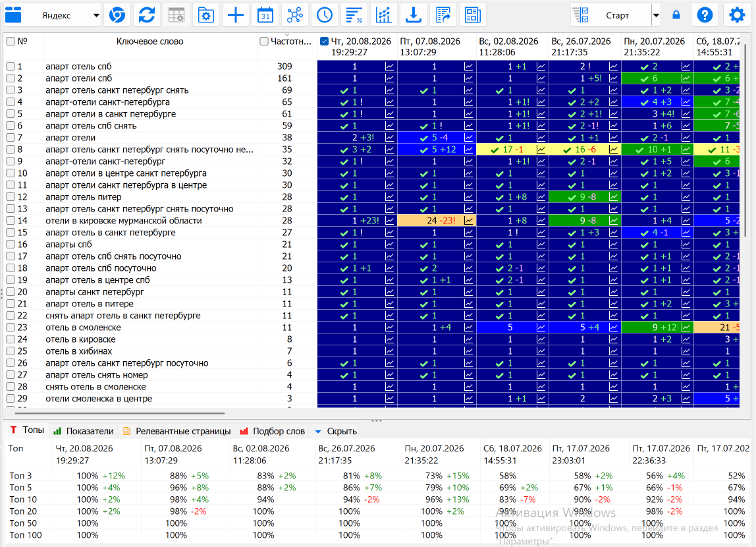
Task: Switch to the Топы tab
Action: click(x=27, y=430)
